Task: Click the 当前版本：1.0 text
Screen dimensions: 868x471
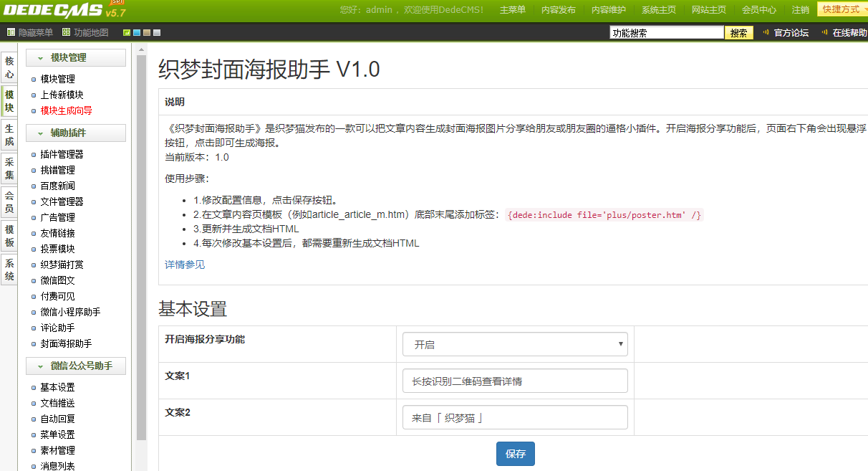Action: tap(197, 157)
